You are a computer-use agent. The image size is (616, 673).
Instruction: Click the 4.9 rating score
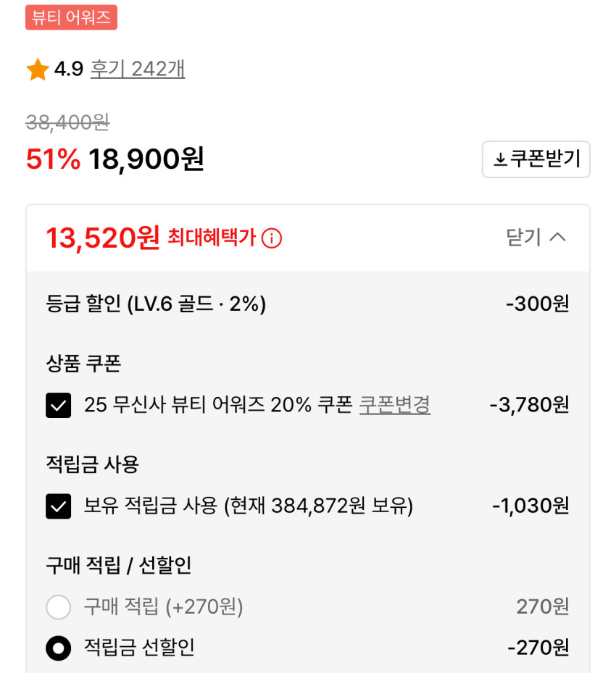[x=69, y=70]
